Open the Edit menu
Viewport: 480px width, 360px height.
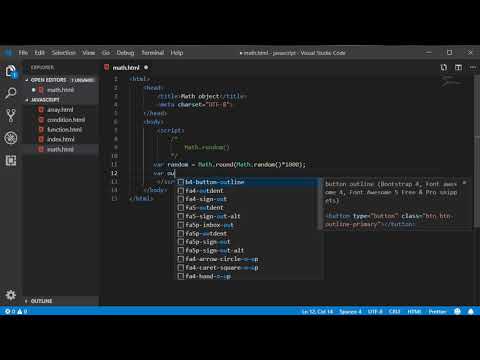click(x=39, y=53)
